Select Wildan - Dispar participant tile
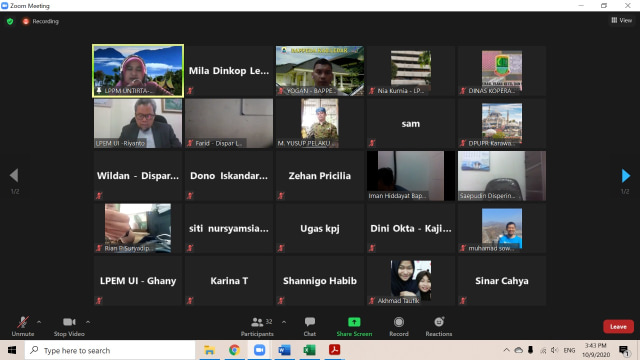640x360 pixels. pos(138,176)
